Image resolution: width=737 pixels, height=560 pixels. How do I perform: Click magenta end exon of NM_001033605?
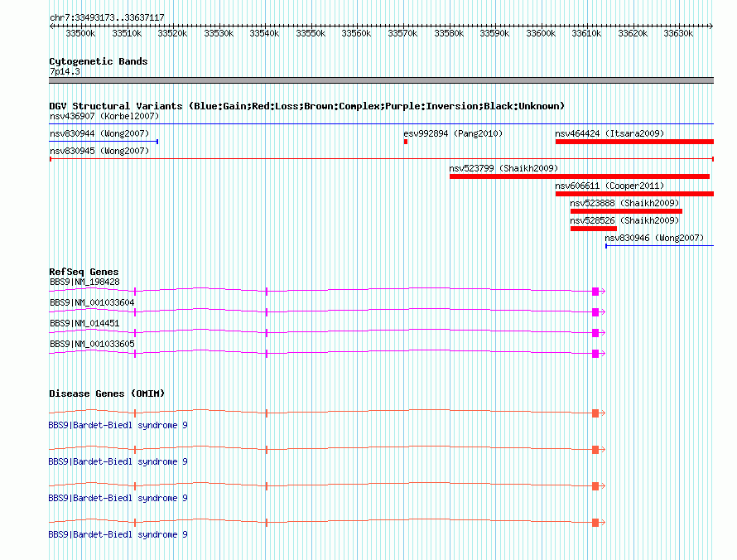coord(595,354)
